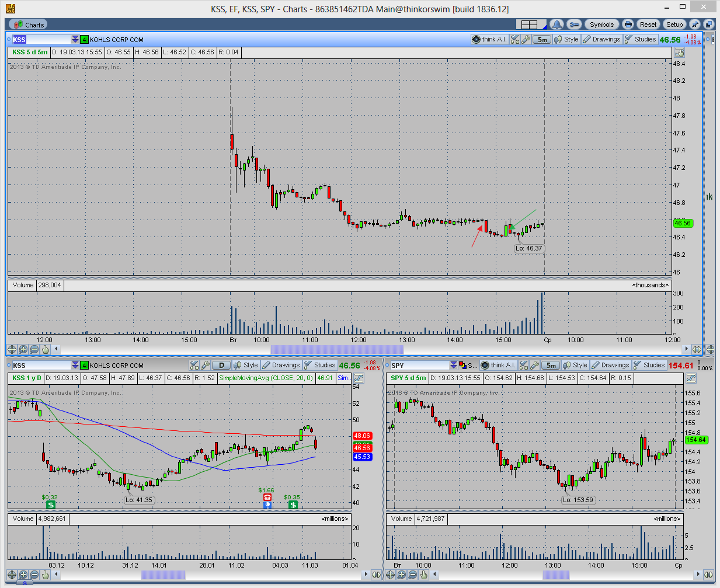Open Style menu in KSS daily chart
The height and width of the screenshot is (588, 720).
(246, 365)
